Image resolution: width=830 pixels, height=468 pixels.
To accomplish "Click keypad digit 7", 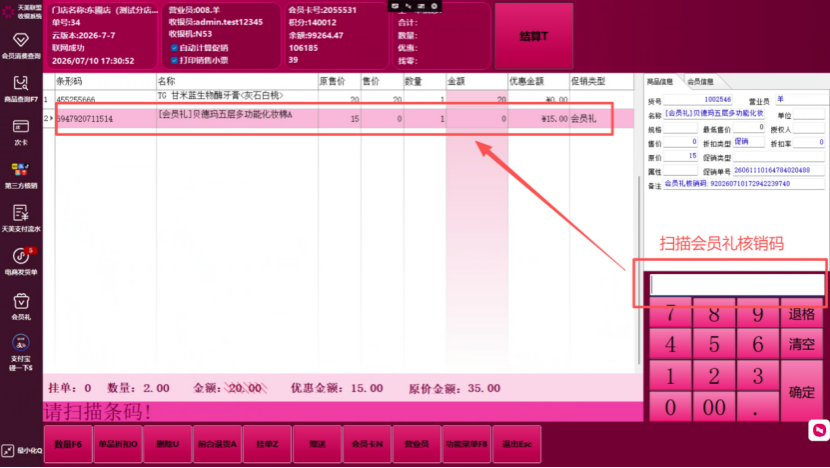I will [x=671, y=314].
